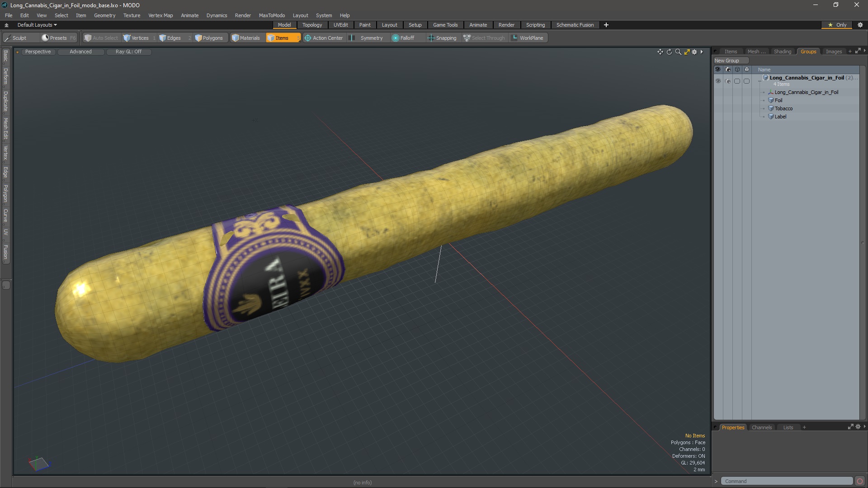The width and height of the screenshot is (868, 488).
Task: Open the Geometry menu
Action: pyautogui.click(x=104, y=15)
